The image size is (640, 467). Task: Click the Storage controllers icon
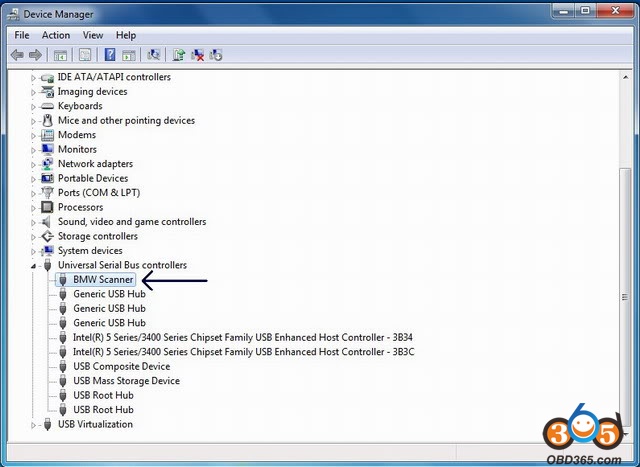click(47, 236)
